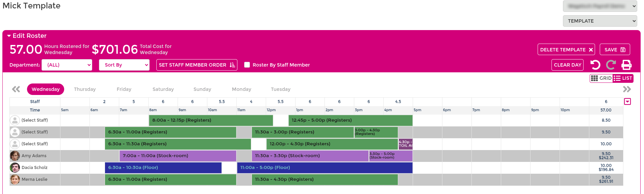Open the Sort By dropdown
This screenshot has width=644, height=194.
(x=124, y=65)
